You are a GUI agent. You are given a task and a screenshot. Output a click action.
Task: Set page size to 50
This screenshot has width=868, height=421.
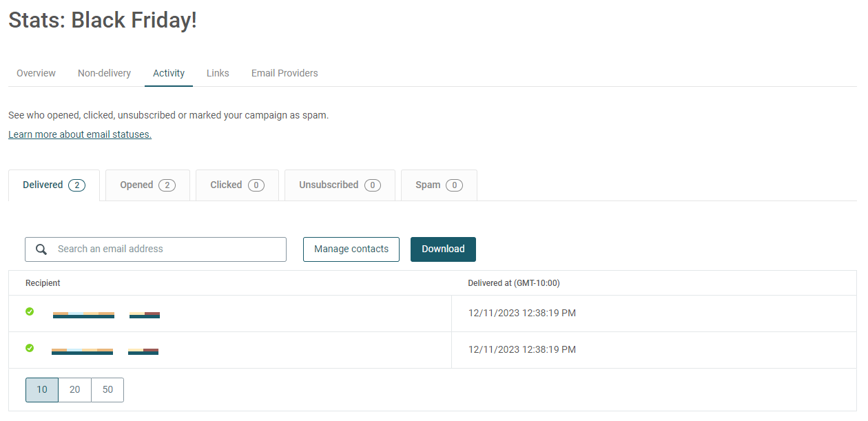(107, 390)
